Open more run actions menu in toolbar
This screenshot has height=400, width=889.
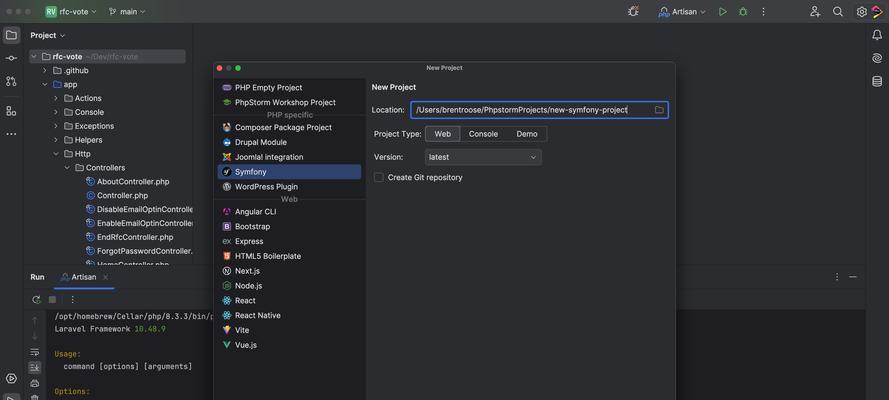coord(763,11)
